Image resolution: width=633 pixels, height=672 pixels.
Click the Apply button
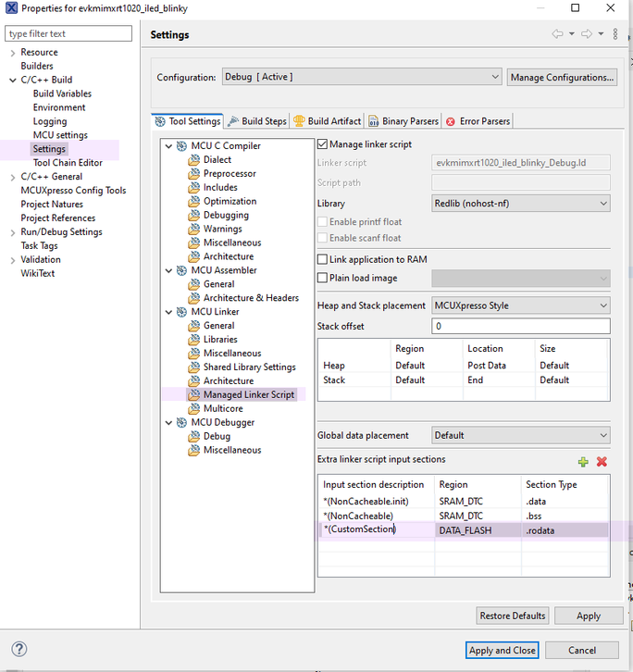(x=589, y=616)
